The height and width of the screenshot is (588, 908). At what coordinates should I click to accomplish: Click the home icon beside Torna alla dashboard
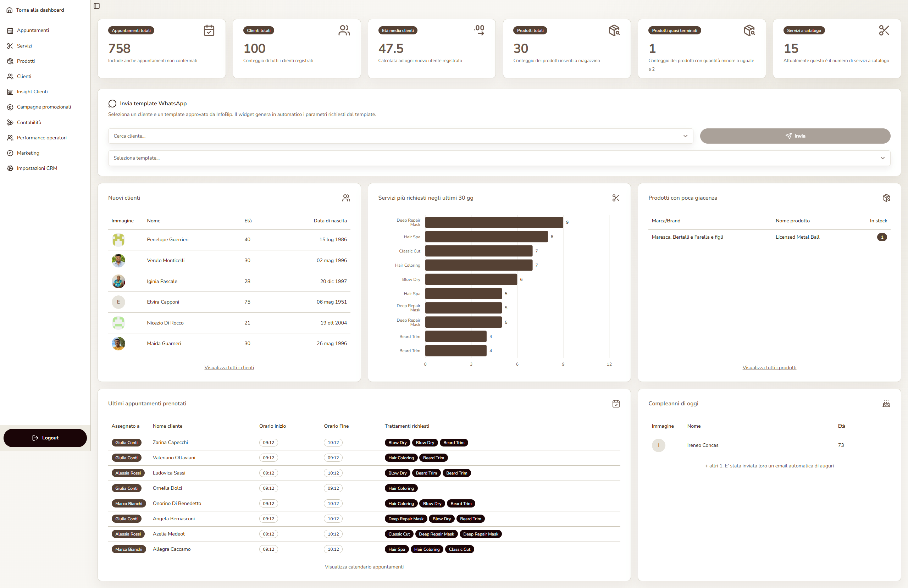10,10
